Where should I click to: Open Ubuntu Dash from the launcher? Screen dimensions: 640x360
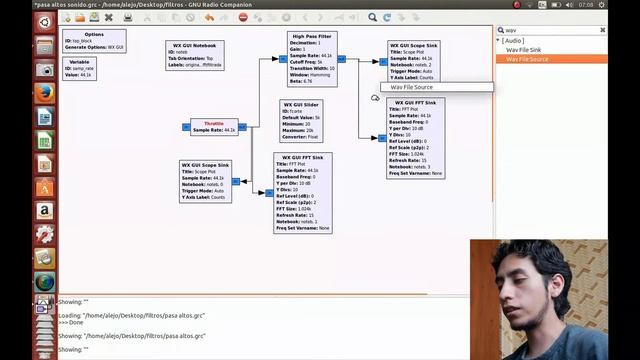(44, 22)
